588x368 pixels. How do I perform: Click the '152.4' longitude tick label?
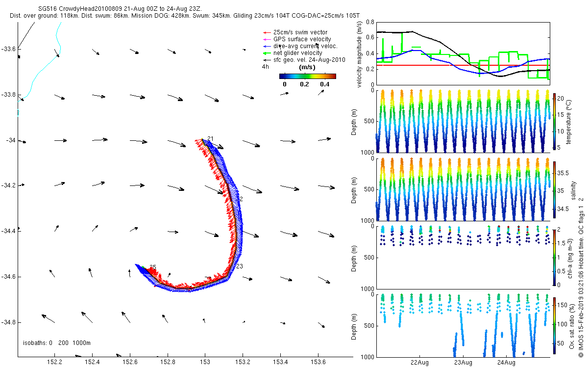[x=92, y=362]
